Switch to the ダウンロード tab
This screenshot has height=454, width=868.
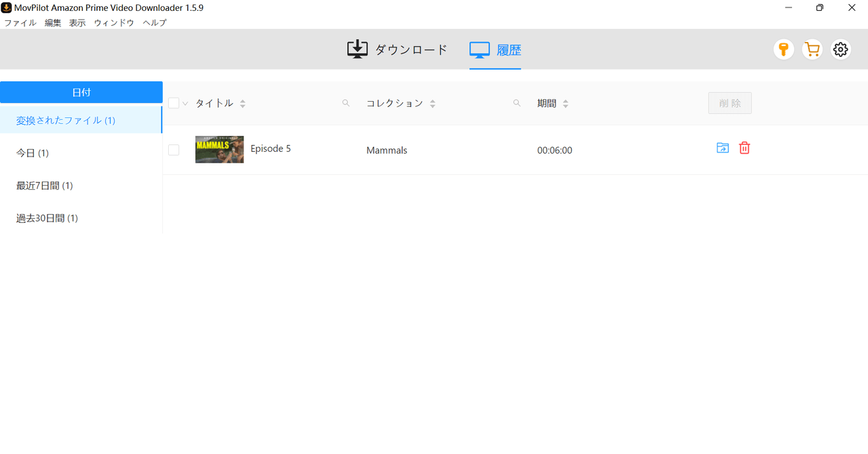click(x=397, y=49)
